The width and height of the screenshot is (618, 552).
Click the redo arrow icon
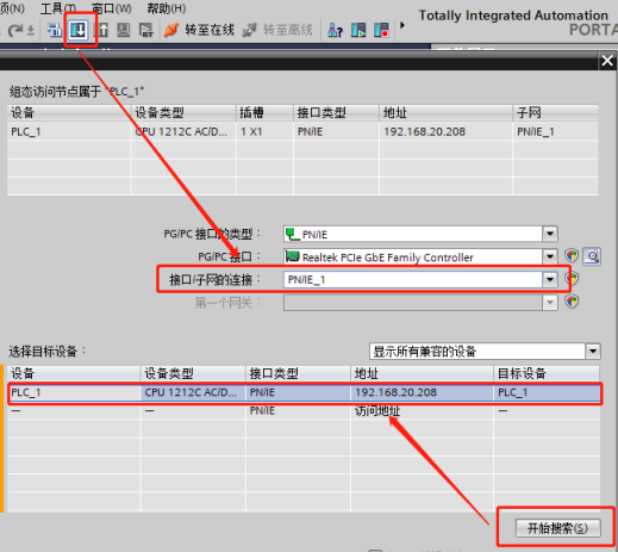coord(15,30)
